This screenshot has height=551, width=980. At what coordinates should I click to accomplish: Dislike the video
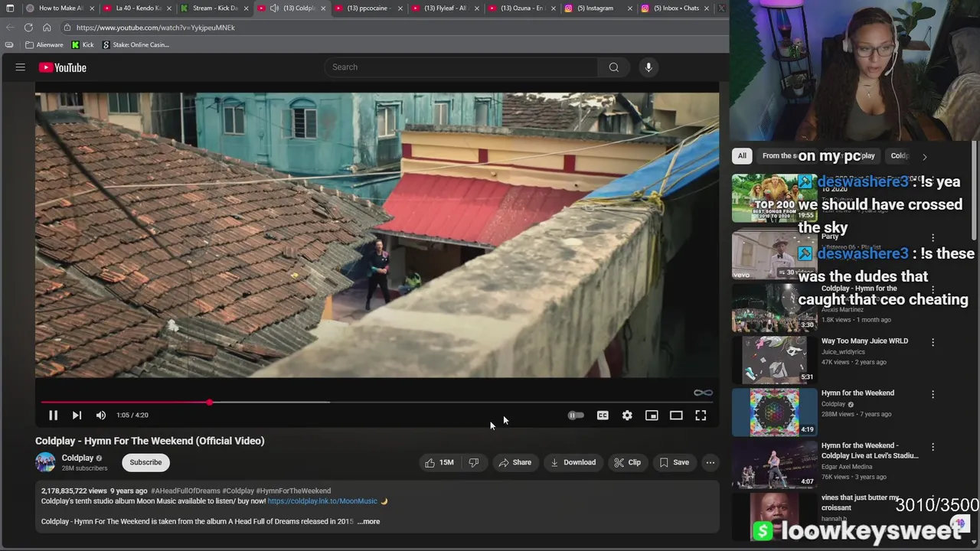(474, 462)
